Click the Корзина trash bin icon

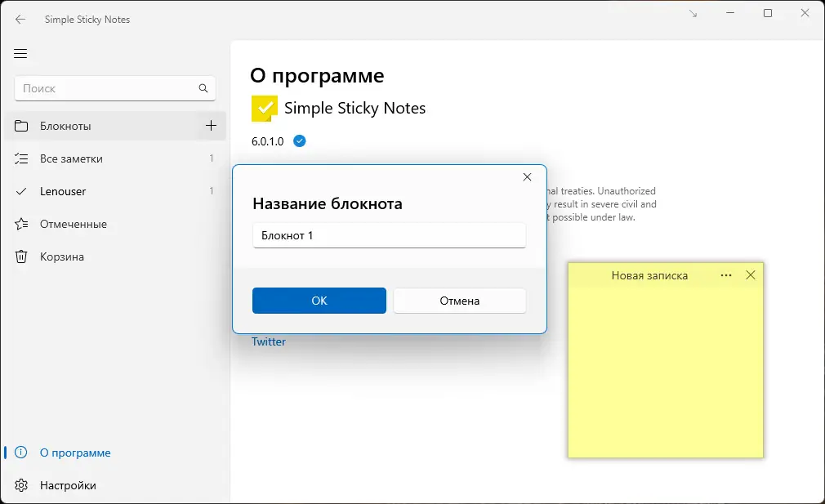click(x=21, y=256)
